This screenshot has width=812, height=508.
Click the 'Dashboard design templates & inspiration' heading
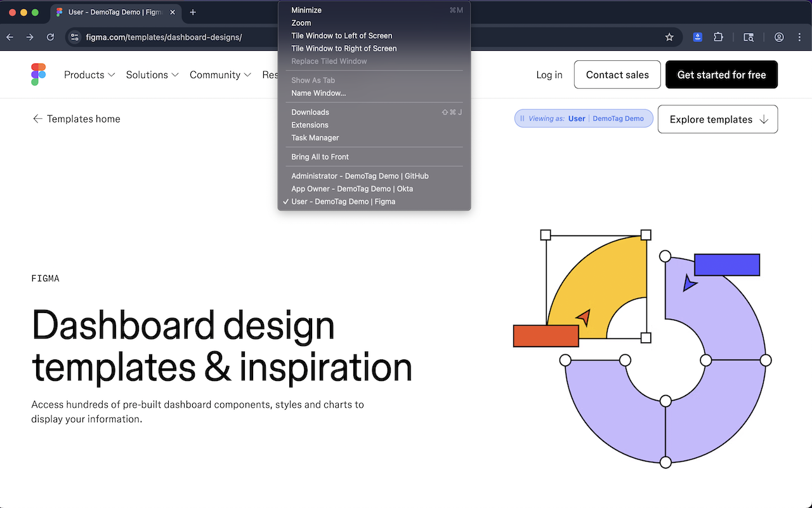pyautogui.click(x=222, y=346)
